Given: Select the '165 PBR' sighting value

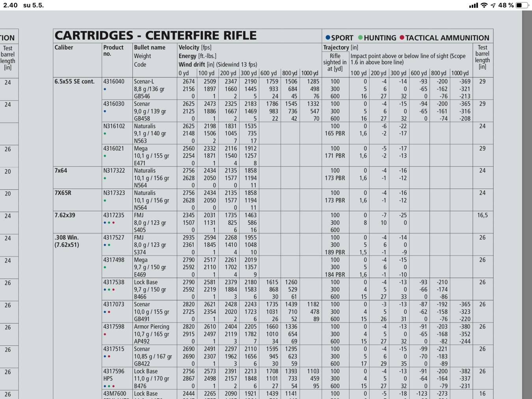Looking at the screenshot, I should pos(335,134).
